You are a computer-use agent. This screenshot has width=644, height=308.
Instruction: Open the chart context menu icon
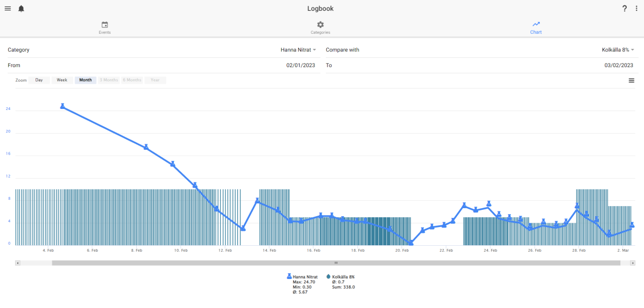(632, 80)
